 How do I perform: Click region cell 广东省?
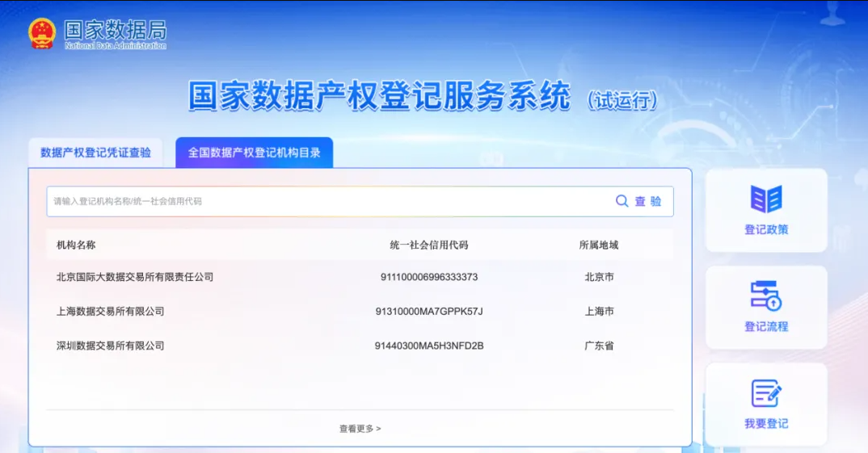(x=599, y=346)
